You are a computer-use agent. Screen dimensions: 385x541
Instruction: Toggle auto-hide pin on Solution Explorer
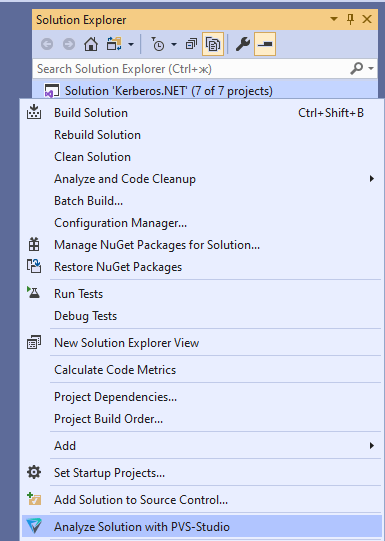351,19
